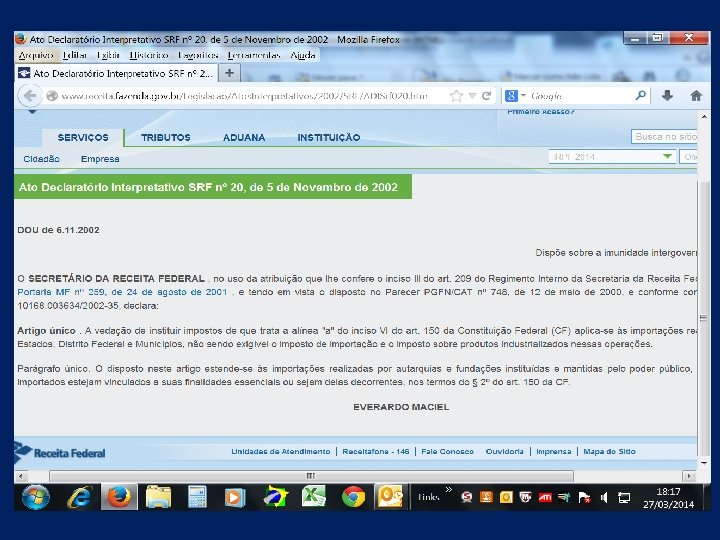The width and height of the screenshot is (720, 540).
Task: Open Ouvidoria footer link
Action: pyautogui.click(x=504, y=451)
